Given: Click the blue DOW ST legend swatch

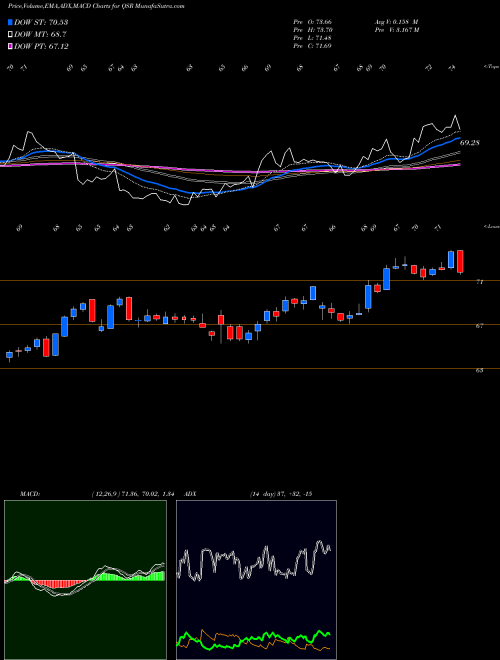Looking at the screenshot, I should pos(10,22).
